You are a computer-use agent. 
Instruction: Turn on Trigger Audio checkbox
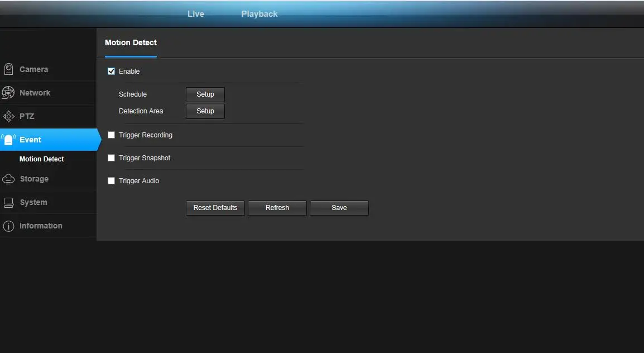coord(111,181)
